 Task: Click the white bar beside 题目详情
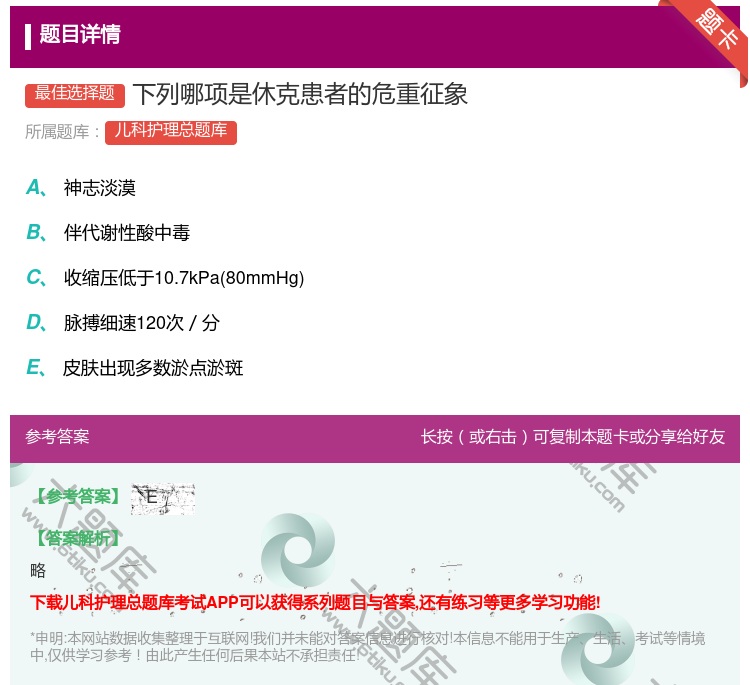click(x=28, y=36)
